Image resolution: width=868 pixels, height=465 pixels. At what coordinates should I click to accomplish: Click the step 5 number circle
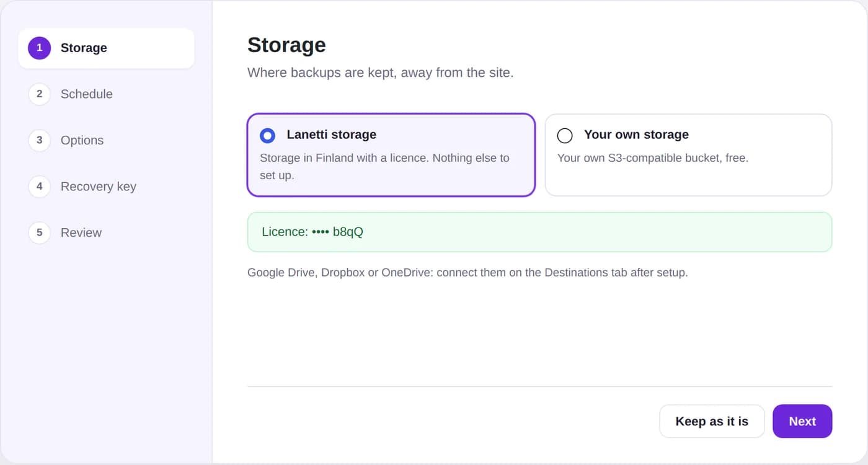(x=39, y=232)
